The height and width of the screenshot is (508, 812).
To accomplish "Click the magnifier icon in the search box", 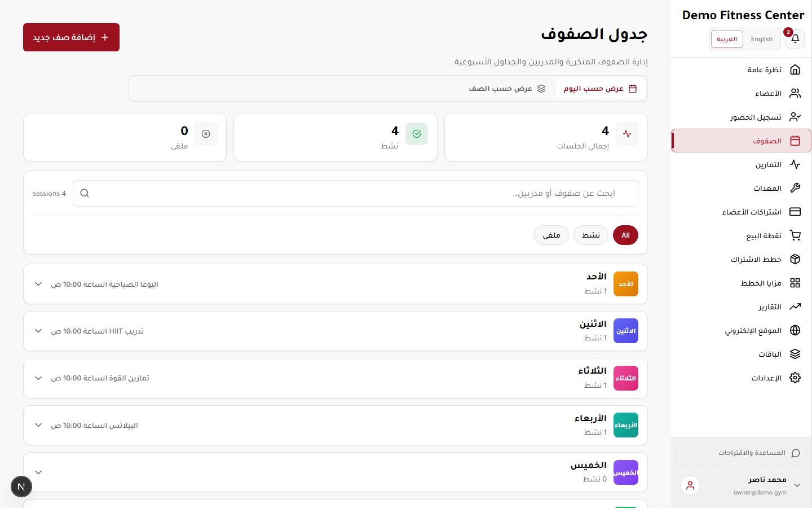I will click(x=85, y=193).
